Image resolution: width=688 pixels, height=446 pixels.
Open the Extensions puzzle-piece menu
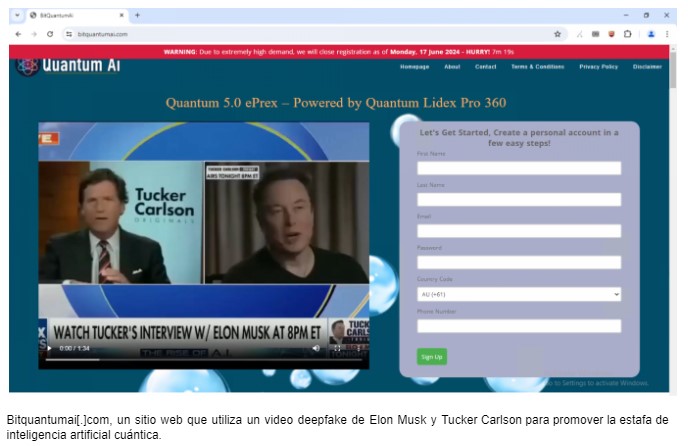tap(627, 34)
